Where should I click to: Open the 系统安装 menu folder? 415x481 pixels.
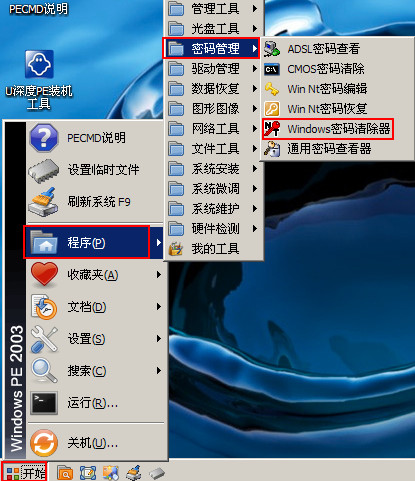213,169
